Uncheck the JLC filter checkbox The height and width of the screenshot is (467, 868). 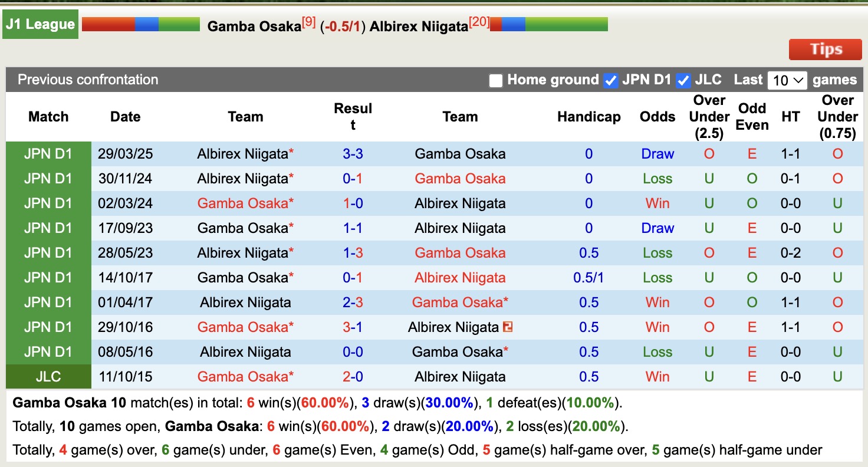(683, 80)
